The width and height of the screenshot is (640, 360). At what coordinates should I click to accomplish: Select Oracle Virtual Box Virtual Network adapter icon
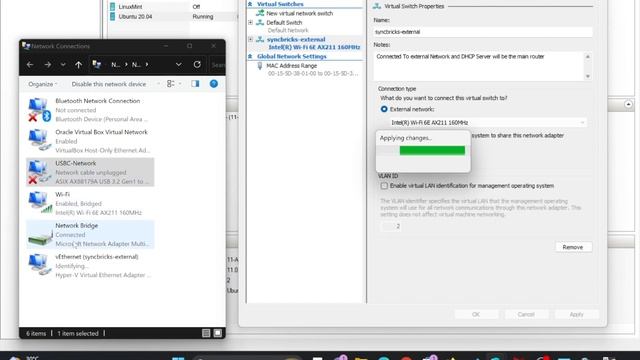(x=39, y=140)
